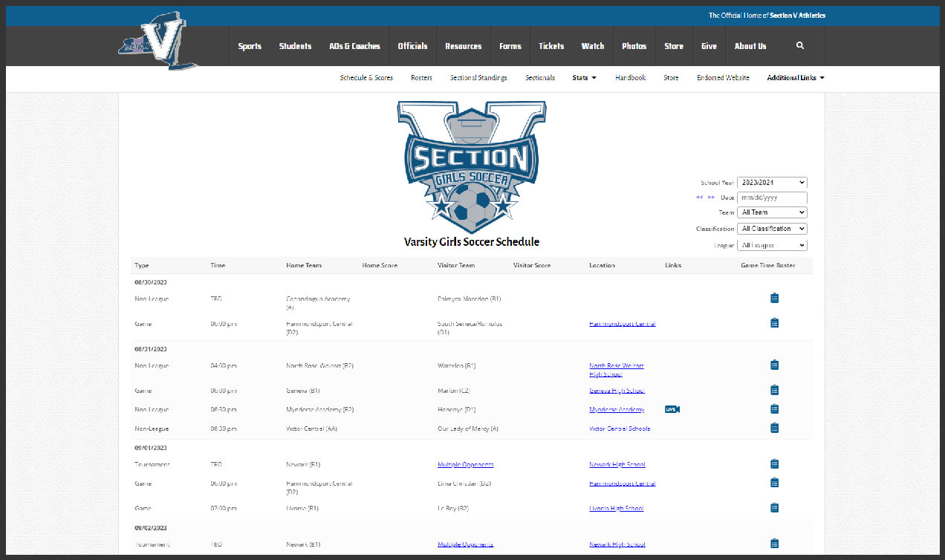
Task: Open Hammondsport Central location link for 08/30 game
Action: pyautogui.click(x=623, y=324)
